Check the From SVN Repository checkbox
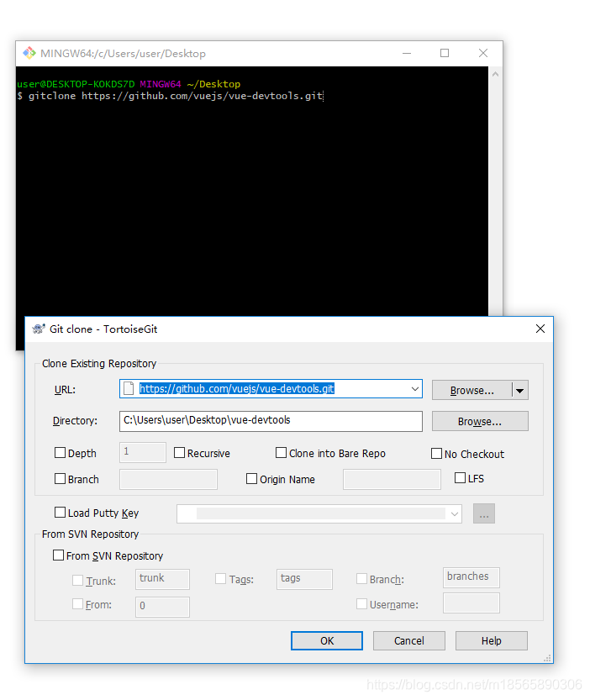The height and width of the screenshot is (700, 590). tap(59, 555)
